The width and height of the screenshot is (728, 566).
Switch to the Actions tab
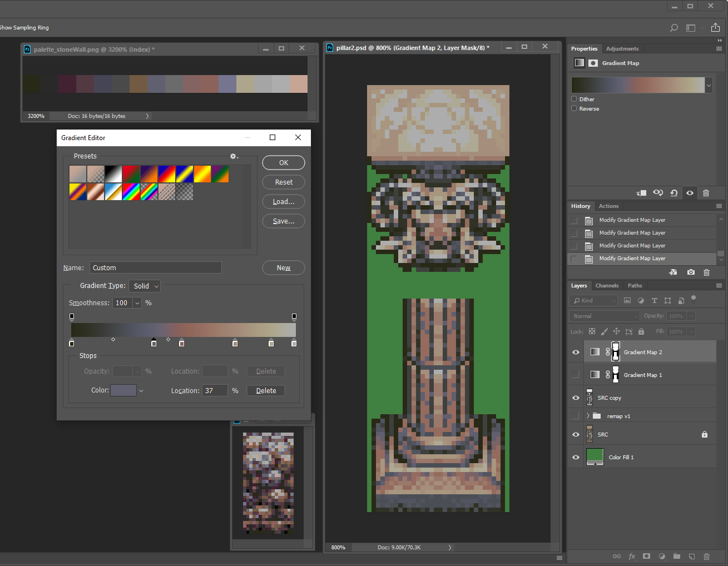pyautogui.click(x=608, y=206)
